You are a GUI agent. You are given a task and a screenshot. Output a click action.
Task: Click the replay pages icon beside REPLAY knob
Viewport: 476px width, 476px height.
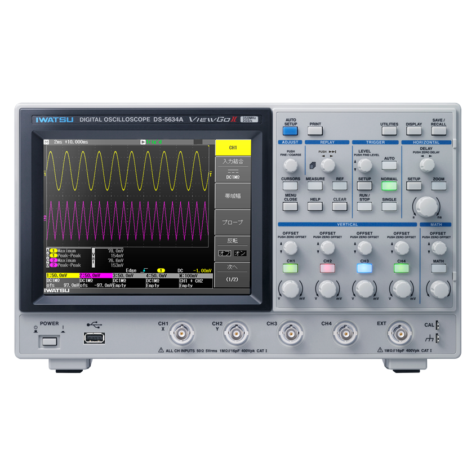[x=313, y=166]
